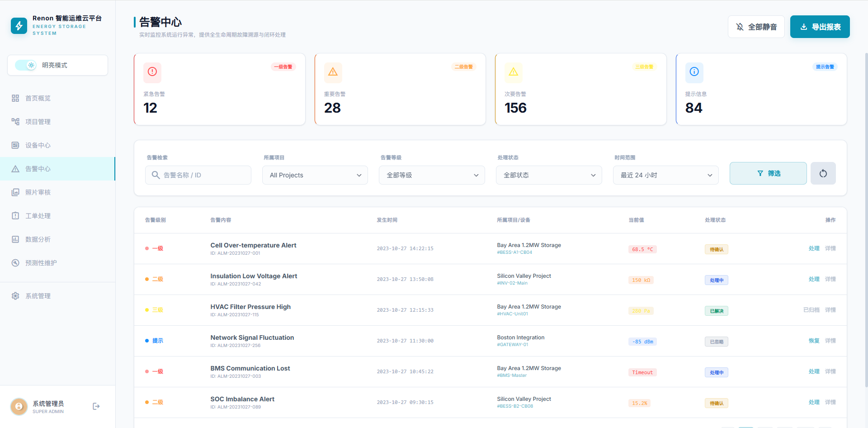This screenshot has height=428, width=868.
Task: Click the yellow minor alarm triangle icon
Action: (514, 72)
